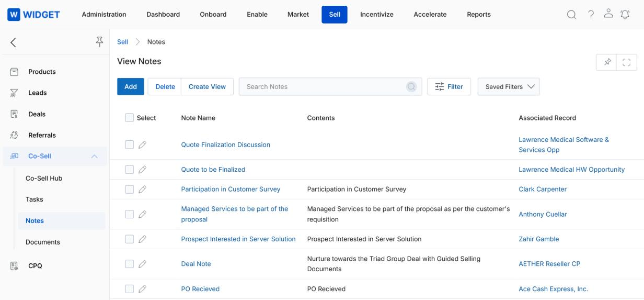Check Managed Services note row checkbox
This screenshot has height=300, width=644.
pos(130,214)
